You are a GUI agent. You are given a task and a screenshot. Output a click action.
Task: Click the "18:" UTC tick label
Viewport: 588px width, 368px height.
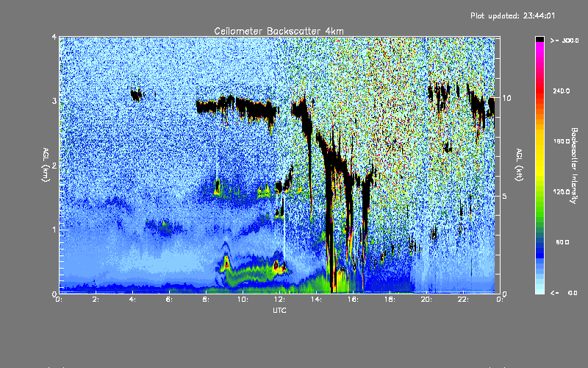(390, 300)
